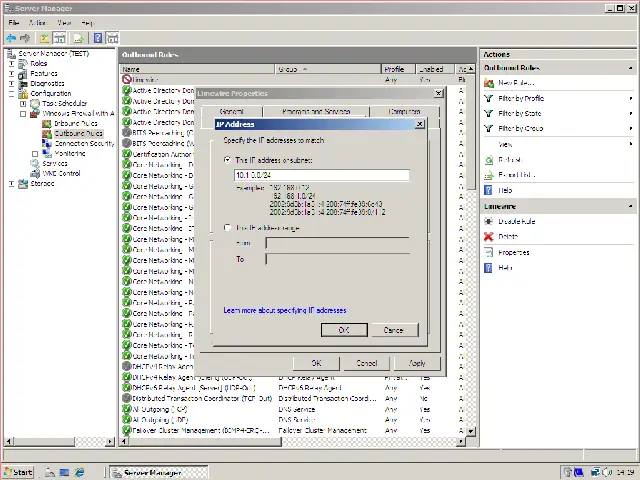The height and width of the screenshot is (480, 640).
Task: Expand the Roles tree node
Action: click(11, 64)
